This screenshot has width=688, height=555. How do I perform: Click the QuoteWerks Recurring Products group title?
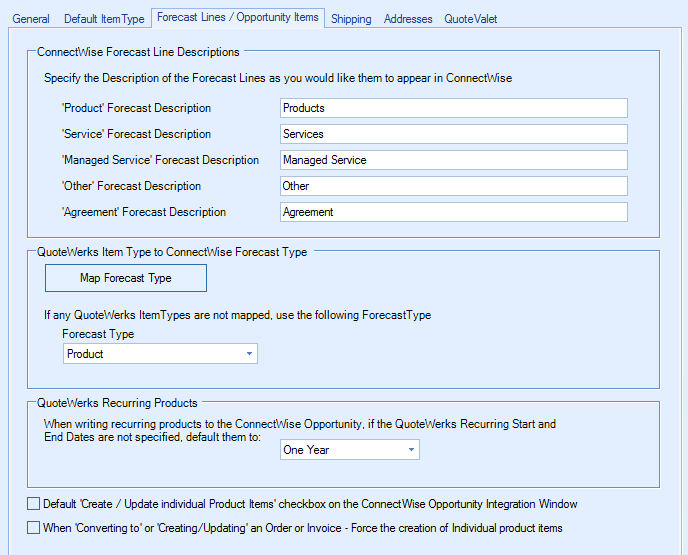click(x=117, y=403)
